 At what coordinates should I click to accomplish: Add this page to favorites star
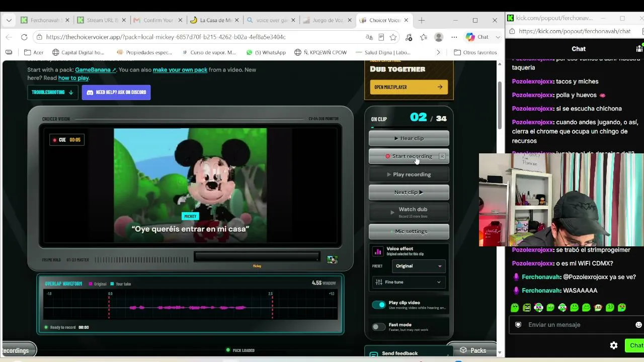[393, 37]
